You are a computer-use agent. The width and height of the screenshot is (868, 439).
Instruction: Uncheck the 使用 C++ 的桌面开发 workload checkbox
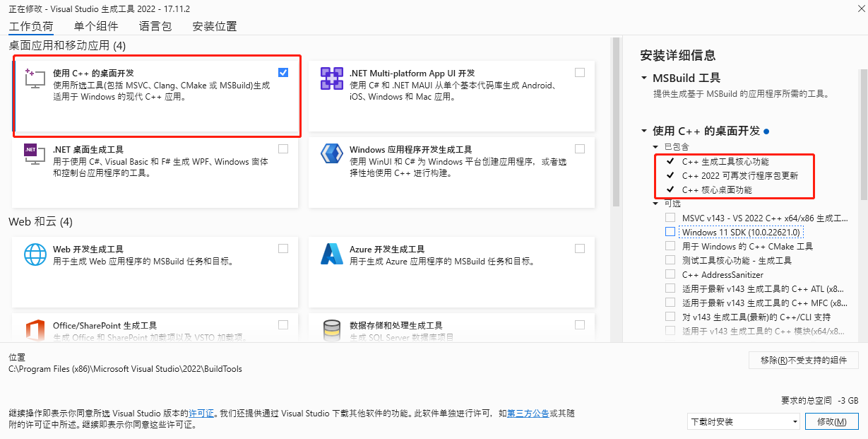tap(283, 72)
